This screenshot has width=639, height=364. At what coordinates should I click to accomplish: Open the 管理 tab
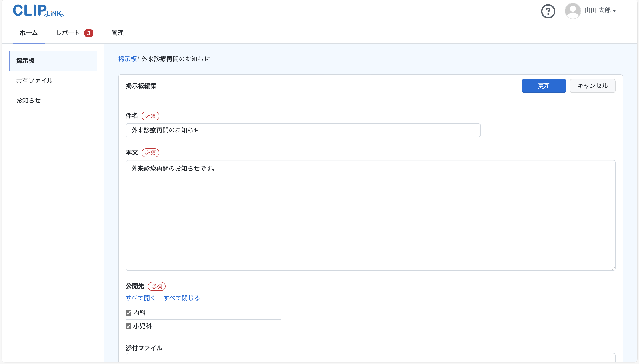117,33
